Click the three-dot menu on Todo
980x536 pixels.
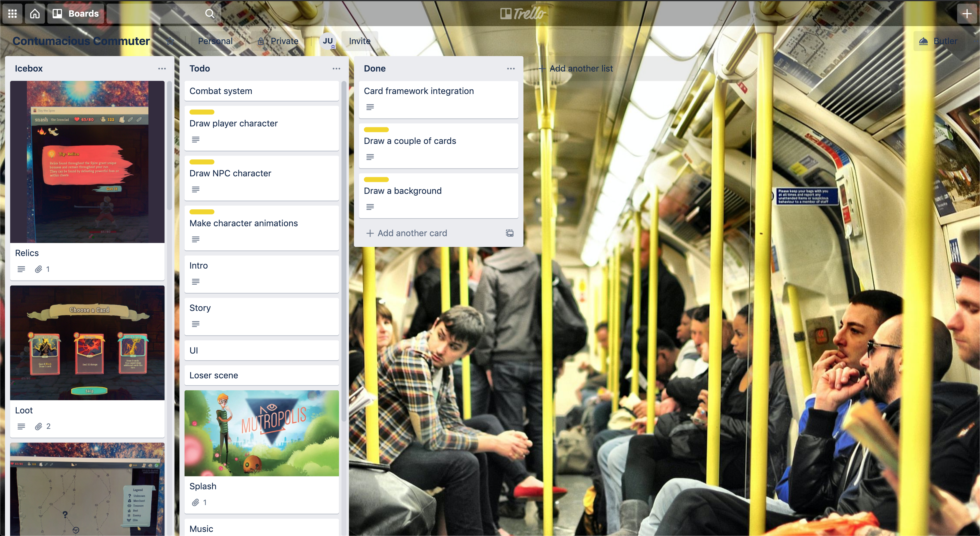pos(336,68)
